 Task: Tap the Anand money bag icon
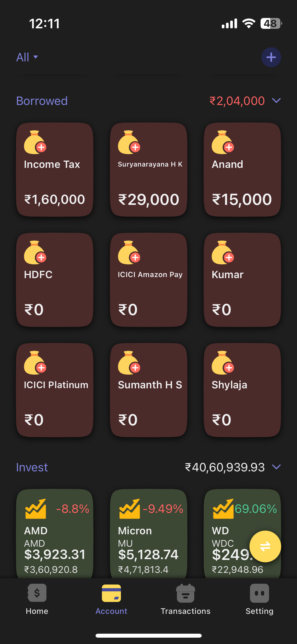(x=223, y=142)
